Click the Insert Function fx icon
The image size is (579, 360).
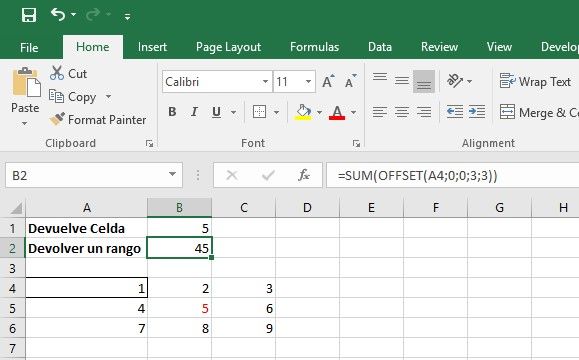tap(304, 175)
